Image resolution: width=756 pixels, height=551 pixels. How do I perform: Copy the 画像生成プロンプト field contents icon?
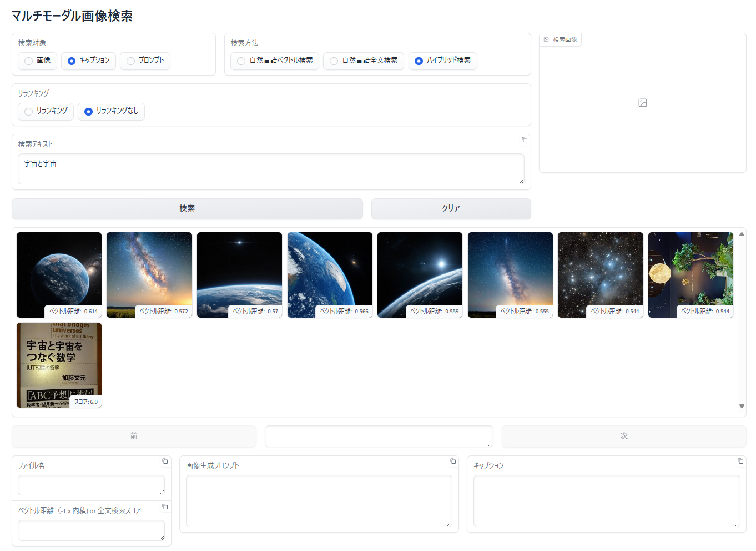[x=453, y=462]
